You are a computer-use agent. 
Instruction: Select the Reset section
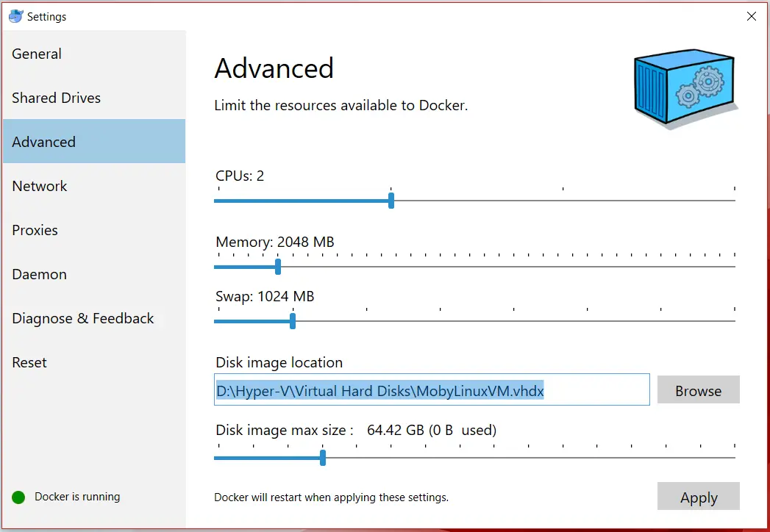[x=29, y=362]
